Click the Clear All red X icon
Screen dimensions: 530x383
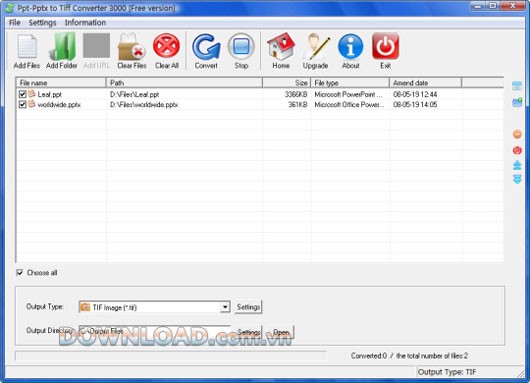coord(166,46)
